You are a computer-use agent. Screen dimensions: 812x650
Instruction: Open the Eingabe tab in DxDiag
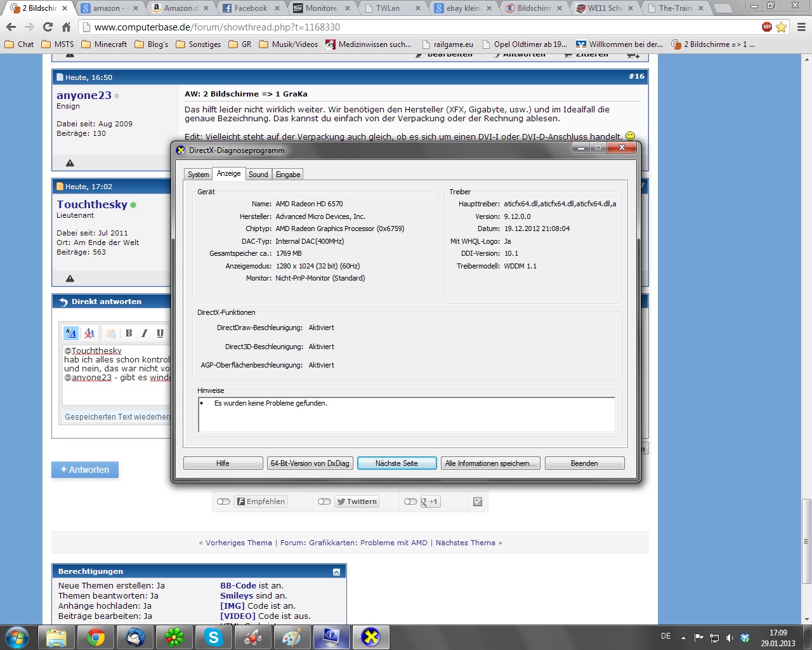(288, 175)
